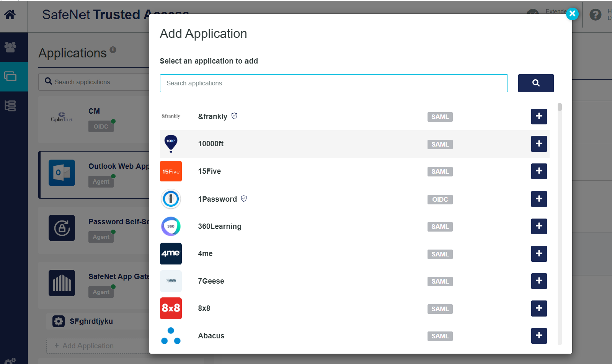Add the 15Five application with its plus button
The image size is (612, 364).
539,171
